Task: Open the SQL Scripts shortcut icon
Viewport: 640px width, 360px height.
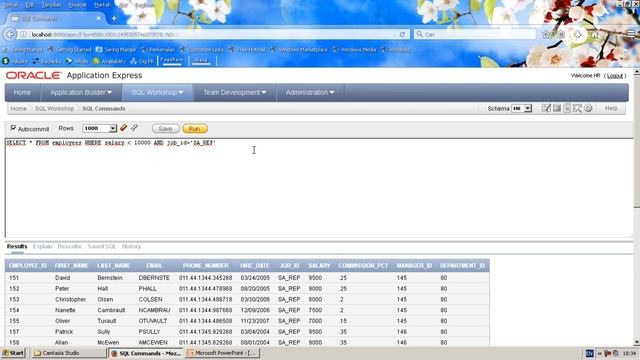Action: 567,108
